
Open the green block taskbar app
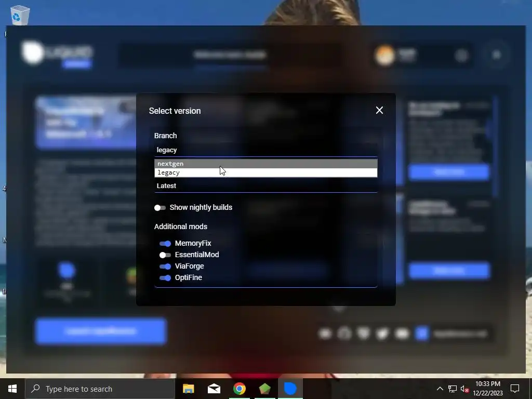[x=264, y=389]
